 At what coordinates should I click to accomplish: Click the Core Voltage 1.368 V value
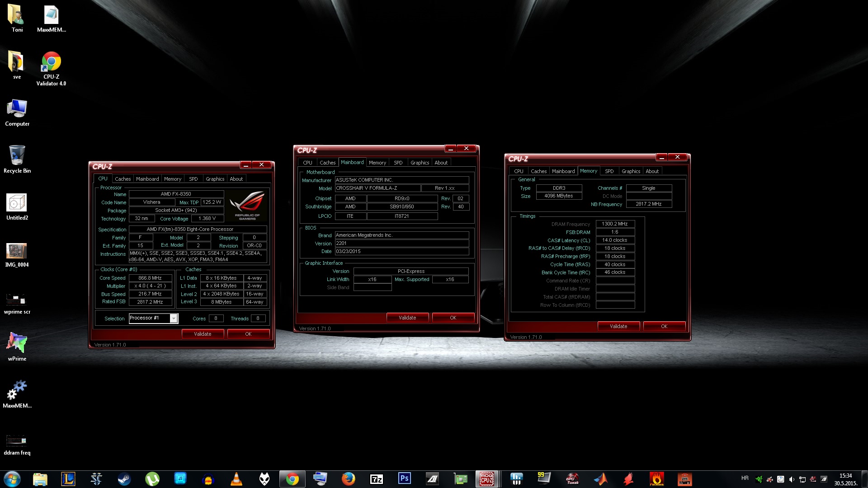(x=207, y=218)
